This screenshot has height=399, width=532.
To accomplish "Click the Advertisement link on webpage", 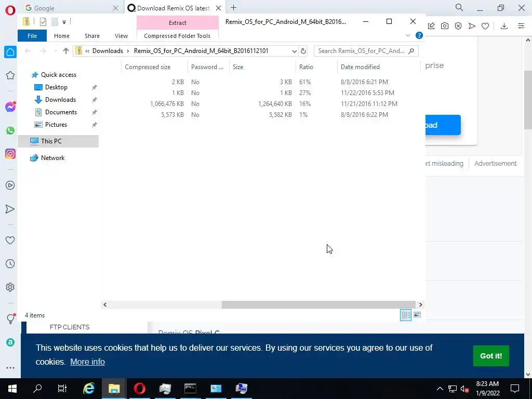I will (495, 164).
